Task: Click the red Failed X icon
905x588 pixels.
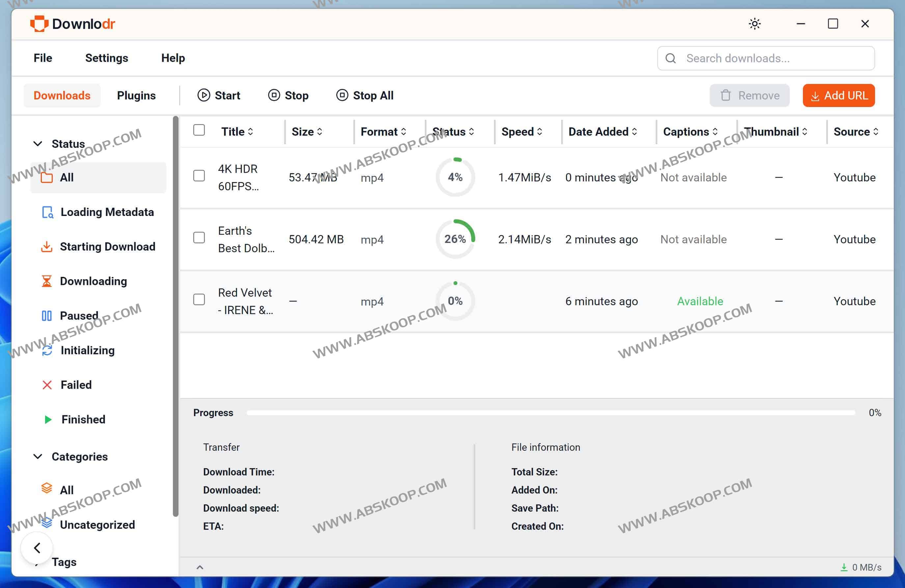Action: 47,385
